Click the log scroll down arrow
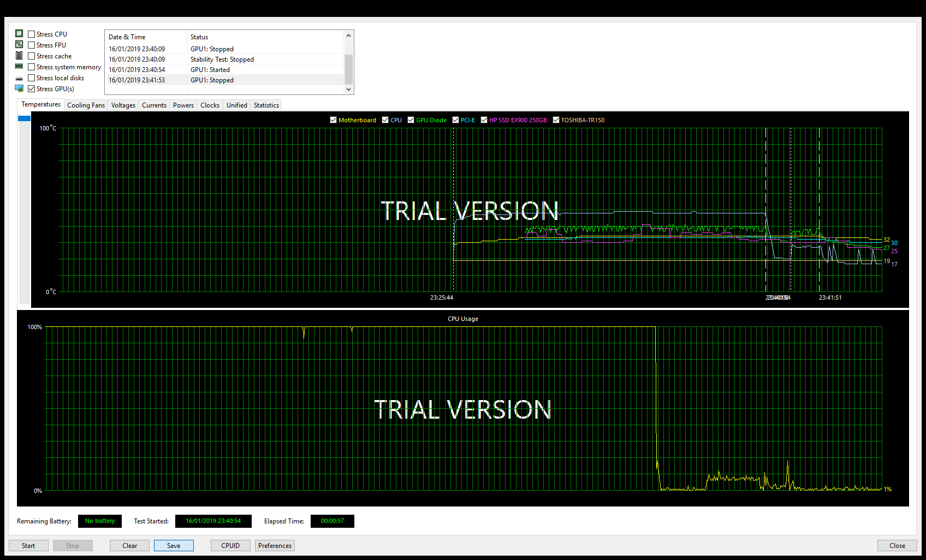The width and height of the screenshot is (926, 560). pos(349,90)
